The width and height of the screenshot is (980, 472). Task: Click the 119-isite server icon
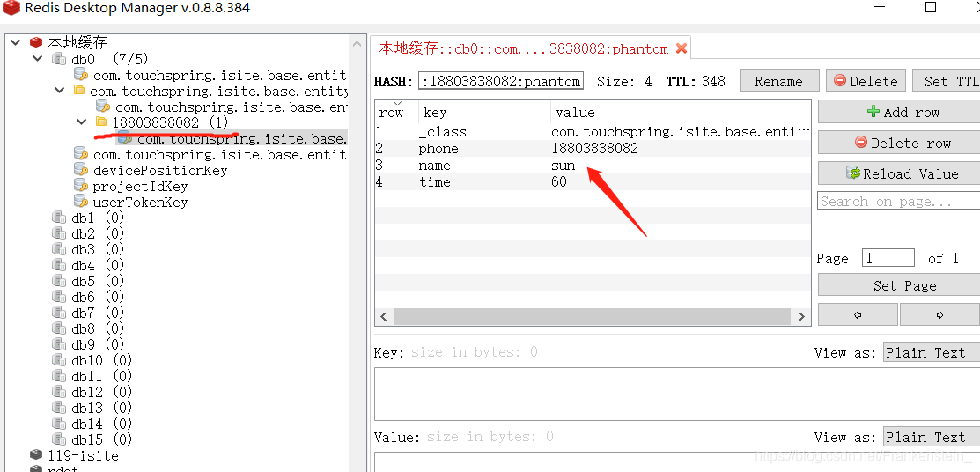pos(35,454)
